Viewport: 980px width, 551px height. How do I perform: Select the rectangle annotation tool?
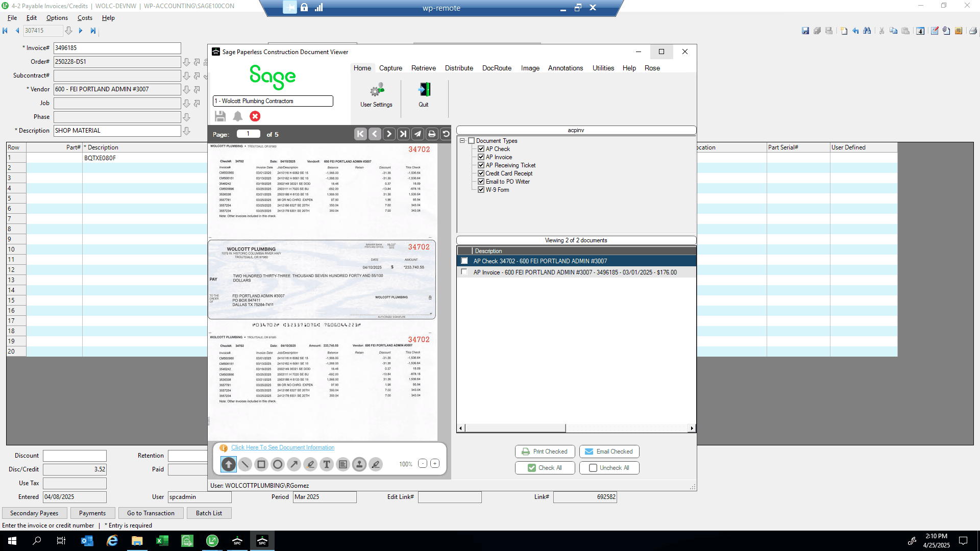point(261,464)
